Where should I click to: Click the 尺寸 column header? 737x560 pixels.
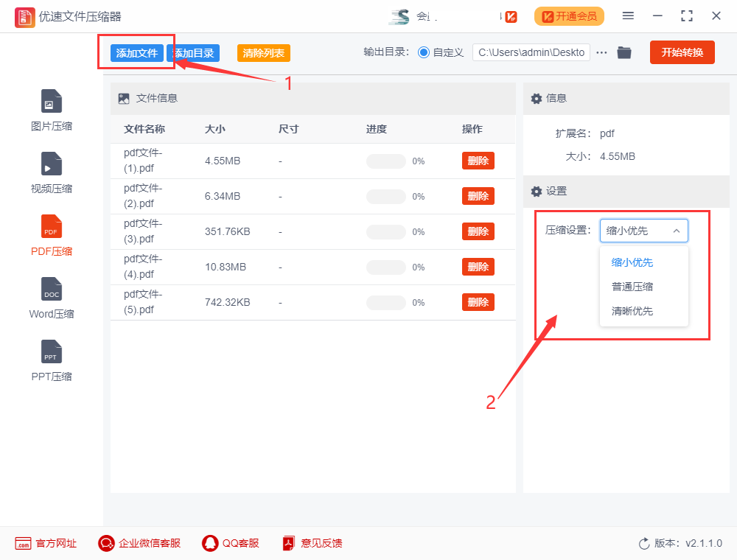coord(288,129)
